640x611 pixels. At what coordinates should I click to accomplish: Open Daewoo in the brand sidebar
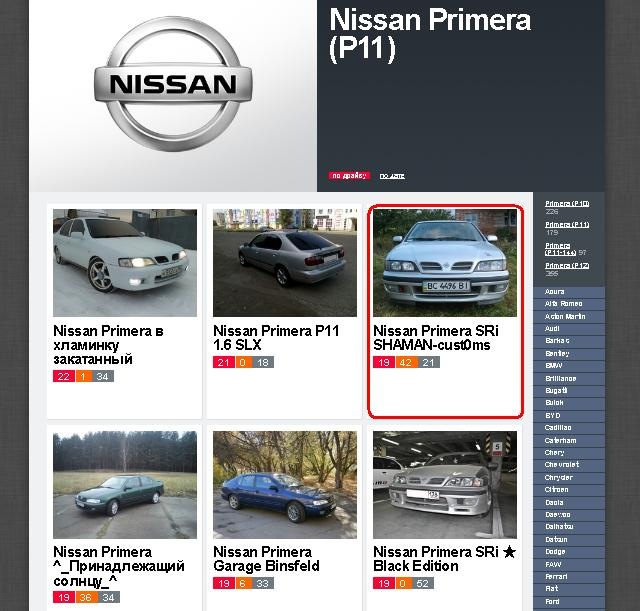[558, 515]
